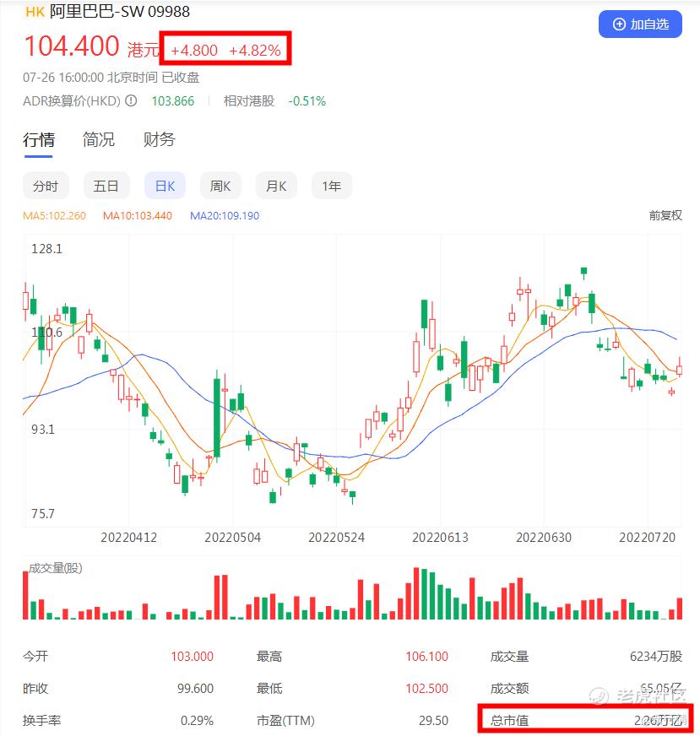Image resolution: width=700 pixels, height=736 pixels.
Task: Click the 今开 value 103.000
Action: click(192, 656)
